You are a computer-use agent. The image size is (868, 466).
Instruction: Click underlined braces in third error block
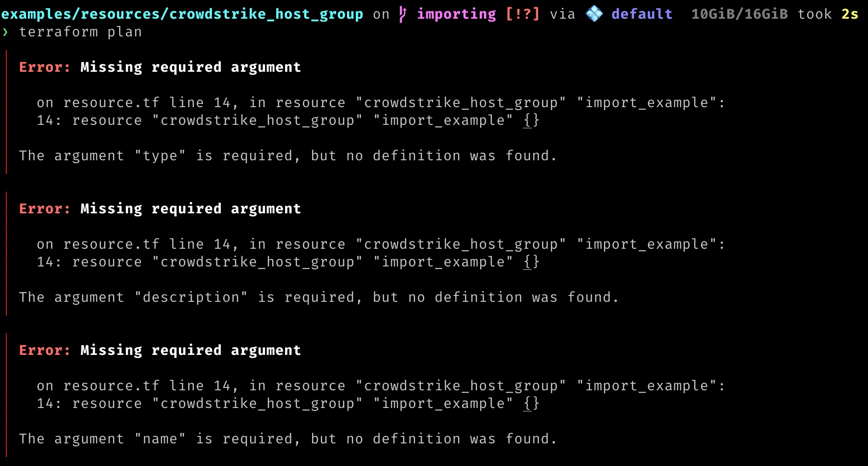(x=531, y=404)
